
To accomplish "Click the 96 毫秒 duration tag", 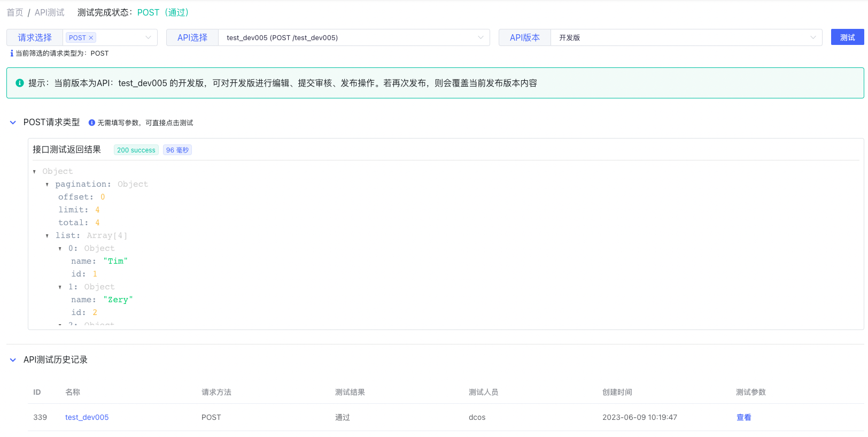I will click(177, 150).
